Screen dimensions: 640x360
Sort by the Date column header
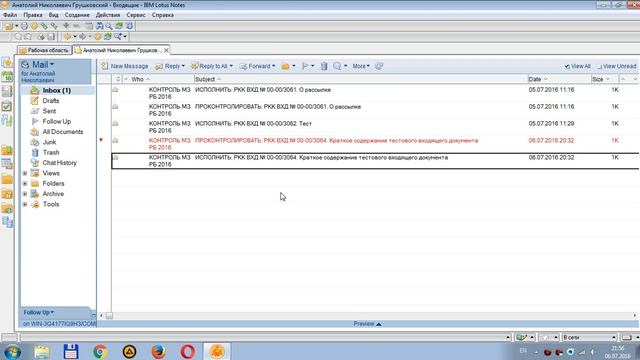pyautogui.click(x=535, y=79)
